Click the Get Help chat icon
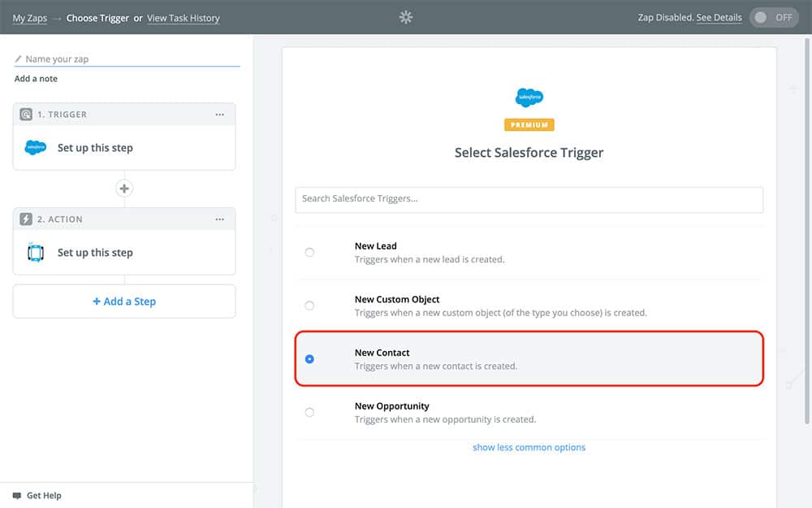Image resolution: width=812 pixels, height=508 pixels. click(x=17, y=496)
